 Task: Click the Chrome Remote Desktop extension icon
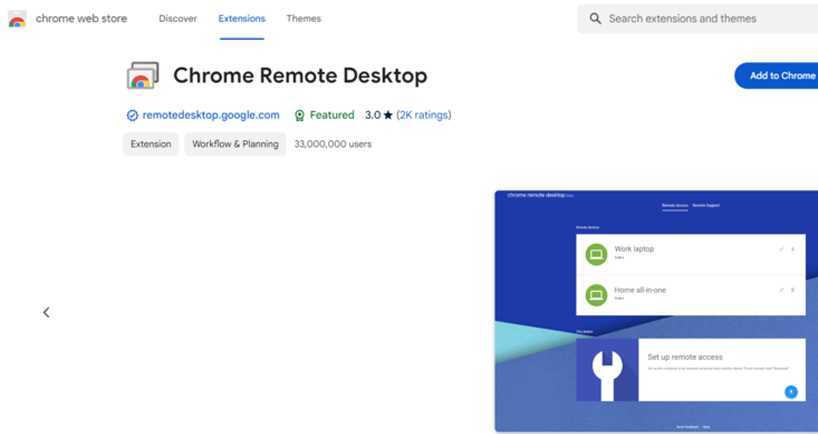pos(142,76)
